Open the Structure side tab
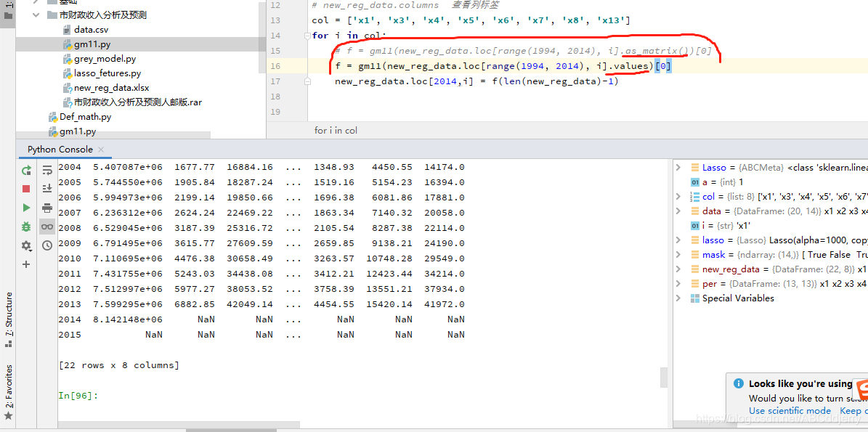868x432 pixels. pyautogui.click(x=8, y=319)
